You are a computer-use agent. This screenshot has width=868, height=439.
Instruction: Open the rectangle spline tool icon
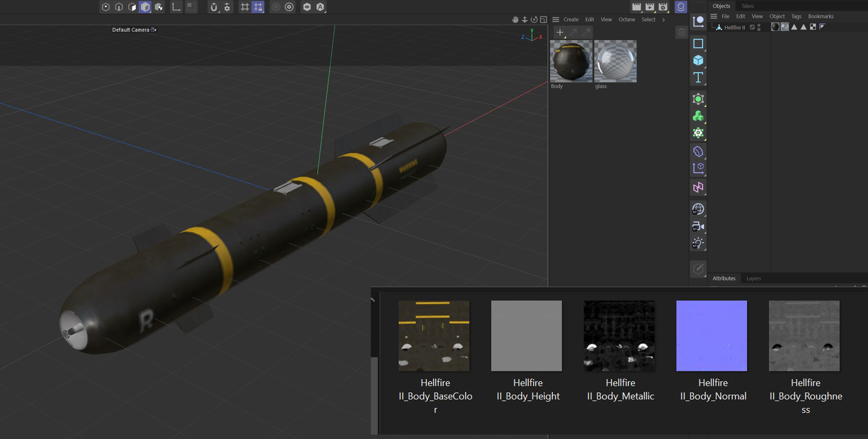(x=698, y=44)
